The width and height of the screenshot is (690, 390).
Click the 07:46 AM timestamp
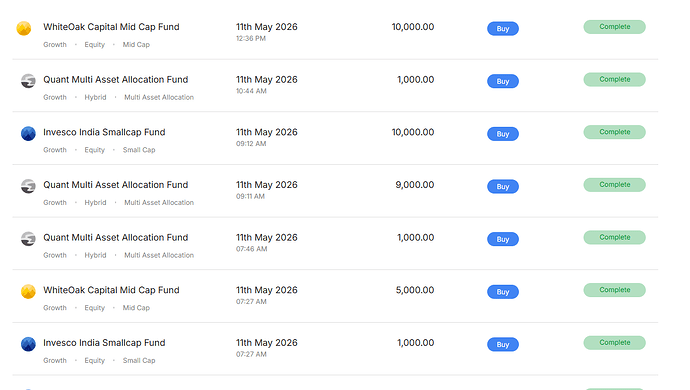click(251, 249)
